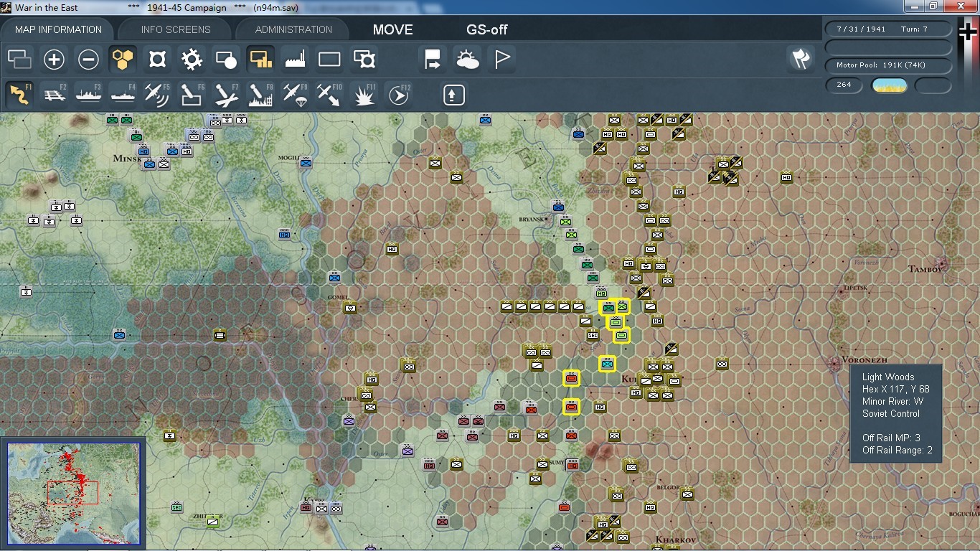Select F8 bomb city mode icon
Viewport: 980px width, 551px height.
pos(260,95)
